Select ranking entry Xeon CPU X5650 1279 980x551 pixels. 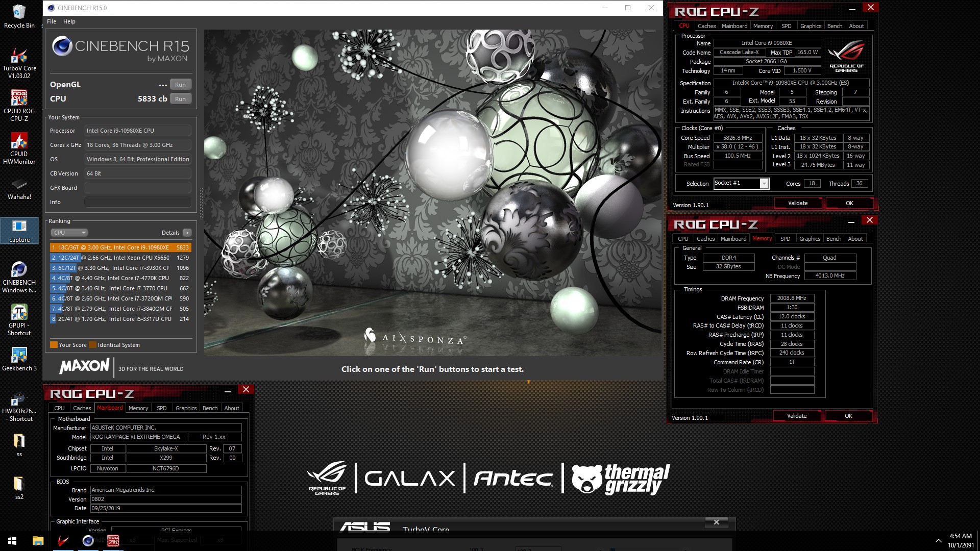coord(120,258)
